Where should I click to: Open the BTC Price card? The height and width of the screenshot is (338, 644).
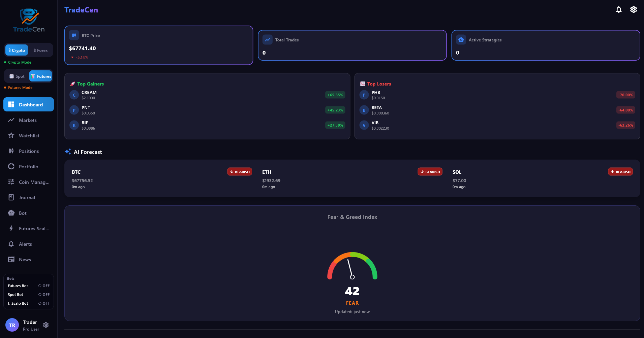(x=159, y=45)
